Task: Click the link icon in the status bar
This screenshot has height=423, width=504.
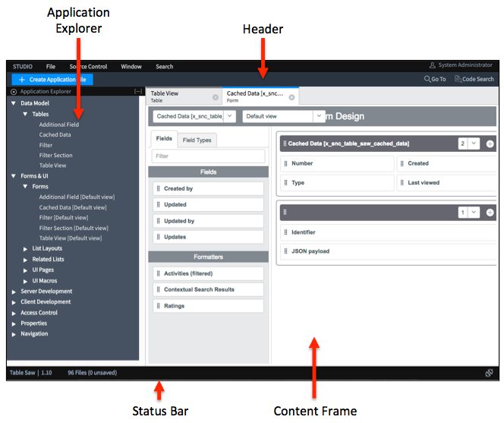Action: click(x=489, y=373)
